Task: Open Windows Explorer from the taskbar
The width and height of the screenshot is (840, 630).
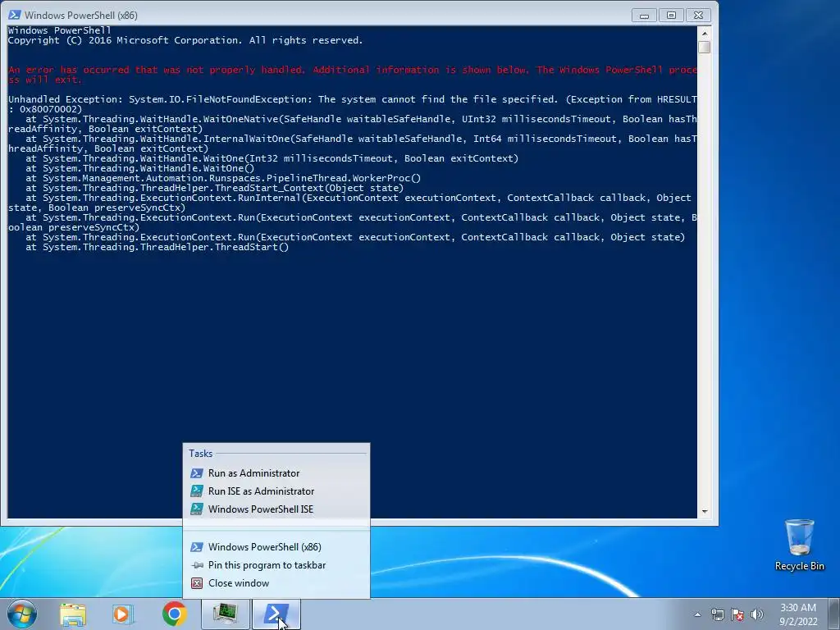Action: pos(72,614)
